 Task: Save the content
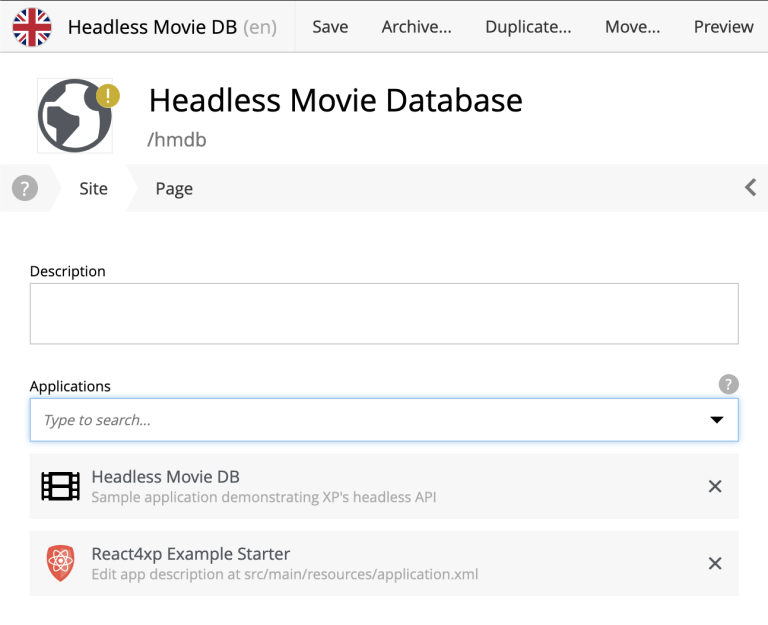tap(330, 27)
